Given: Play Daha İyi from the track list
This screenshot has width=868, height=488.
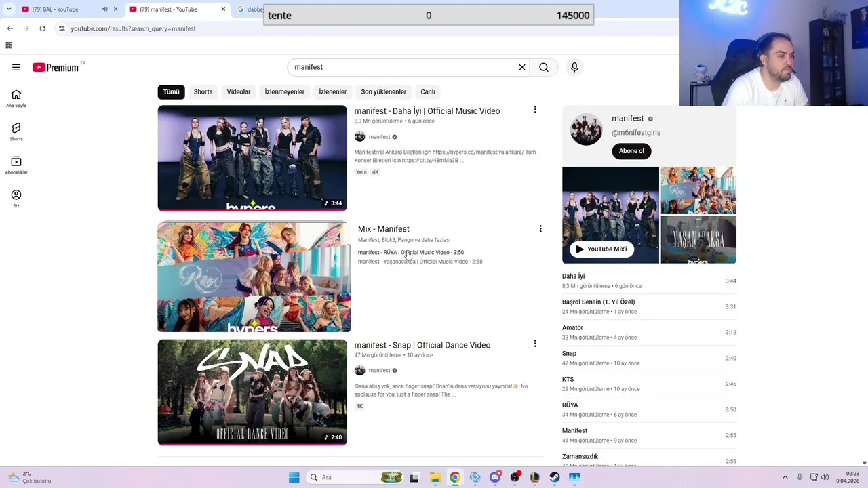Looking at the screenshot, I should tap(649, 281).
